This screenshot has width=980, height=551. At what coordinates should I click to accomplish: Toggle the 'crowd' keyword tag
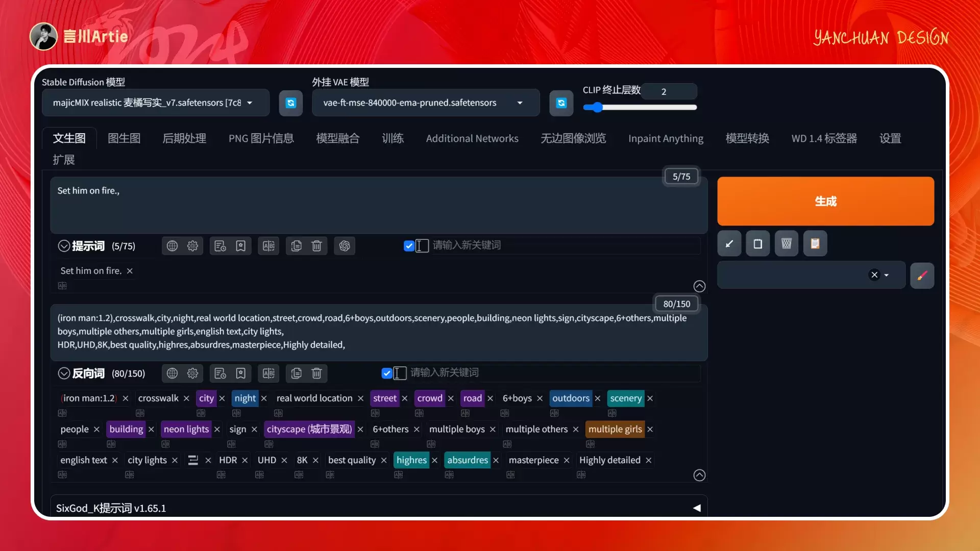tap(430, 398)
